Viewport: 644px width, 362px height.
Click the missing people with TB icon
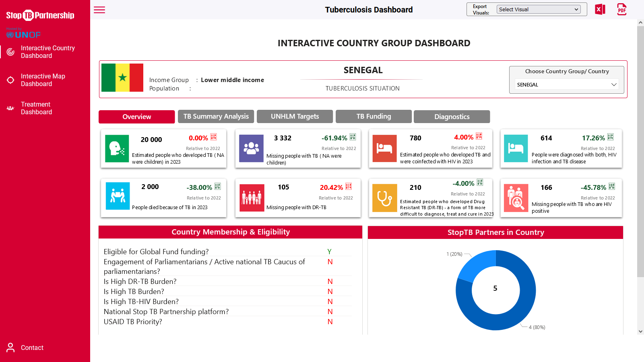click(251, 148)
